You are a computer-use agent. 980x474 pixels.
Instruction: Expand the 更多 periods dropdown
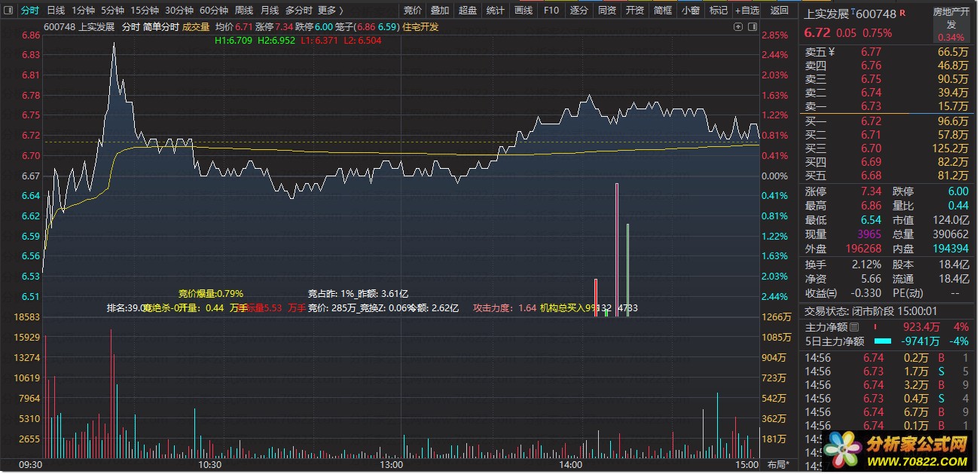(x=330, y=11)
